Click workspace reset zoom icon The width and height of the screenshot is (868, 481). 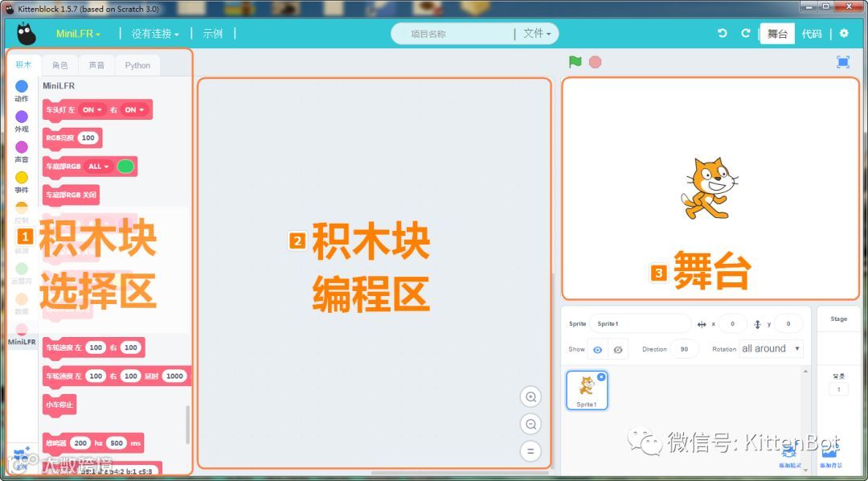[x=530, y=451]
